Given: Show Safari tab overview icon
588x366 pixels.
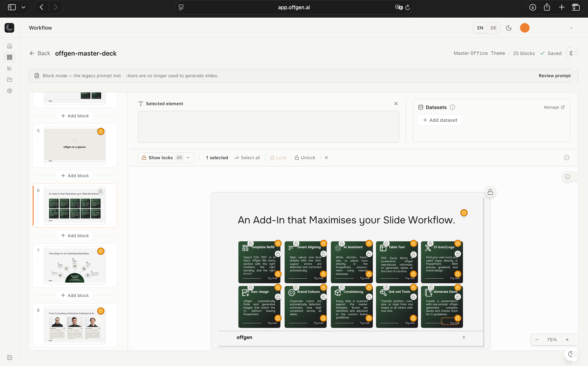Looking at the screenshot, I should point(576,7).
